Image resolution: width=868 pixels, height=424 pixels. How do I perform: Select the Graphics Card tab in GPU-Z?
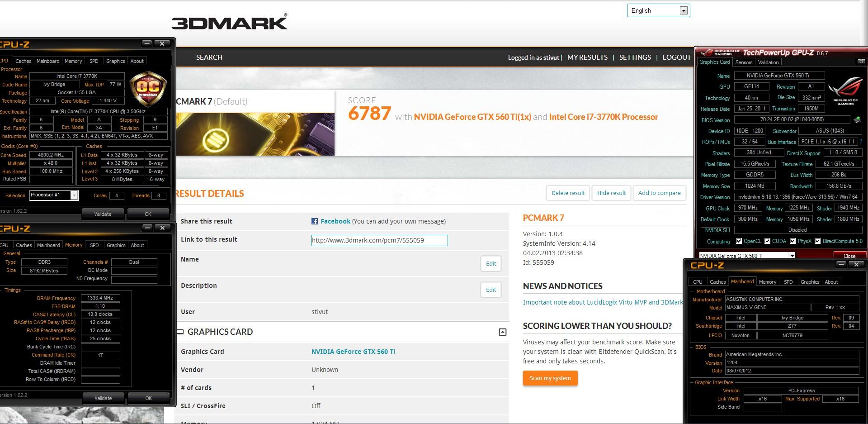point(714,62)
